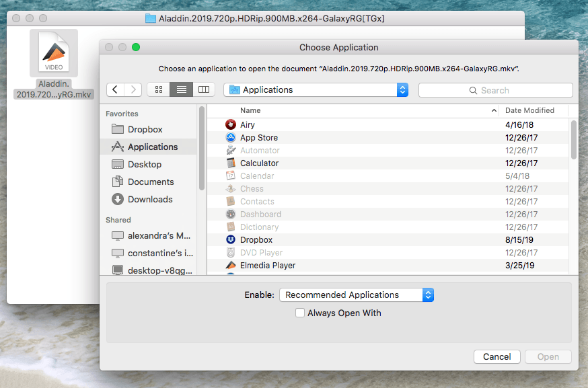Select the App Store icon in list
Viewport: 588px width, 388px height.
click(x=231, y=138)
